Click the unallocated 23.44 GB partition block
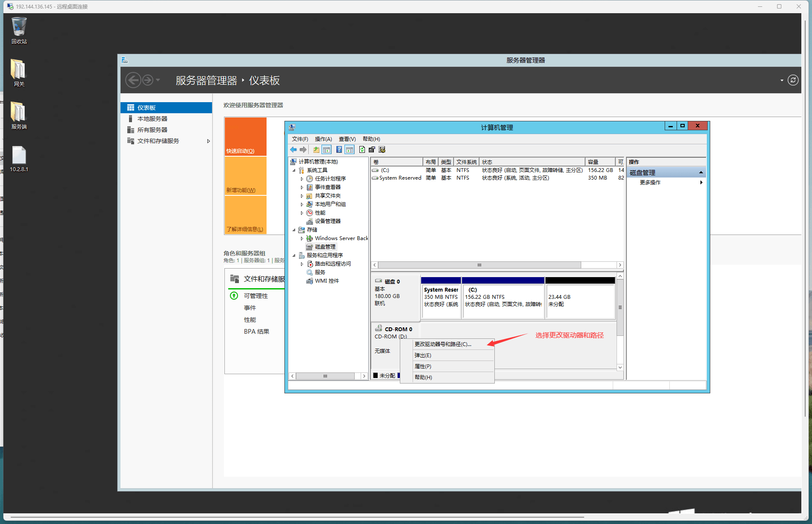Viewport: 812px width, 524px height. click(580, 301)
